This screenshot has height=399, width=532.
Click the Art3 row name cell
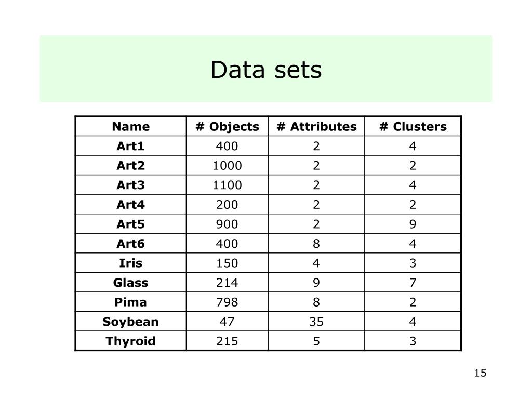pos(130,185)
